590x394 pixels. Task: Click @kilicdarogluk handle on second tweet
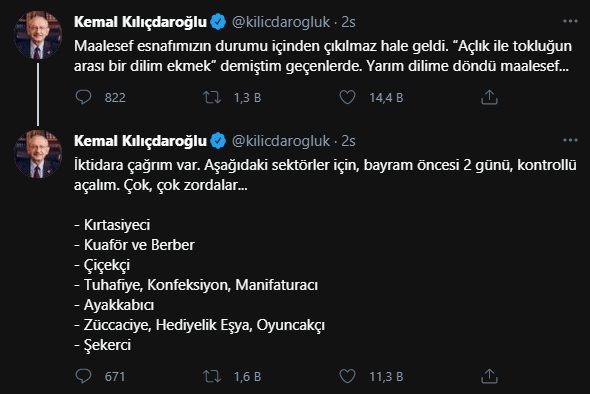[x=281, y=141]
